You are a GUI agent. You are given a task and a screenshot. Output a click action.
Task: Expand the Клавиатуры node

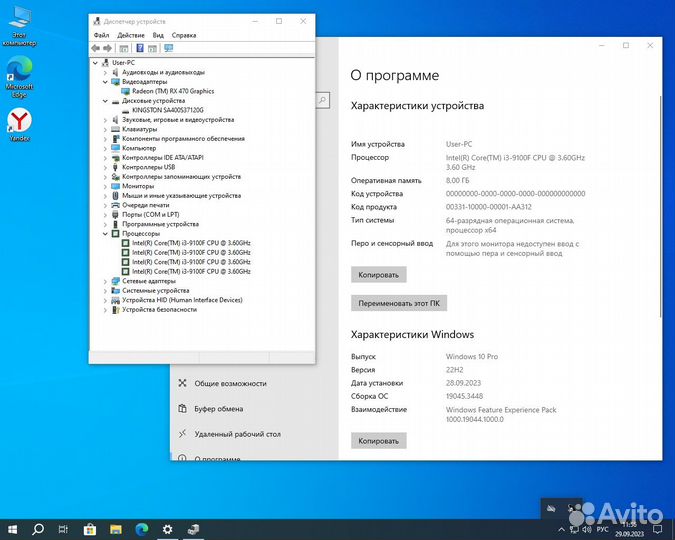pyautogui.click(x=105, y=129)
